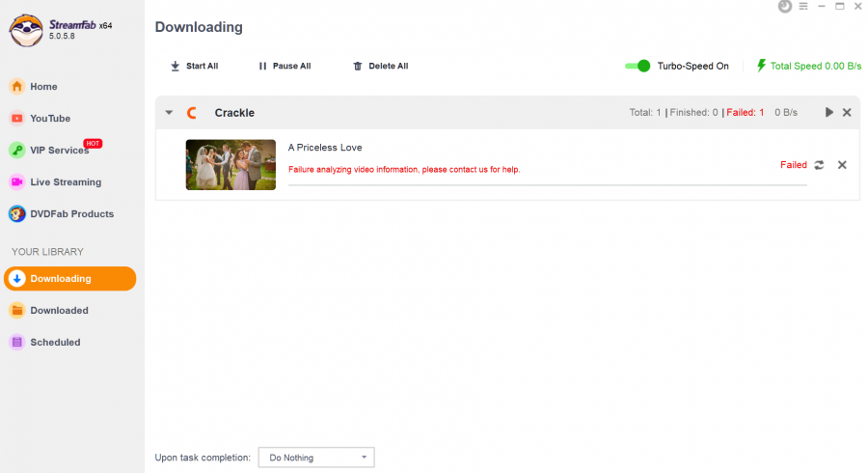Click the A Priceless Love progress bar

548,185
